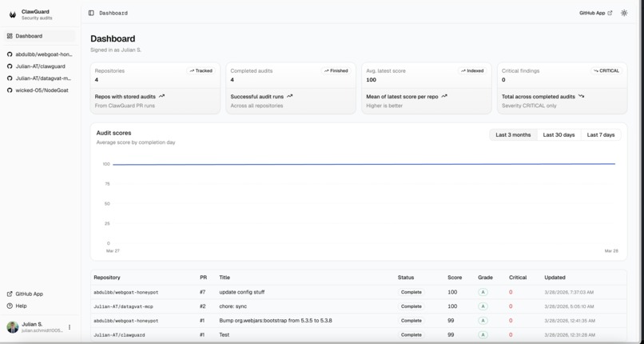Screen dimensions: 644x344
Task: Click the Help question-mark icon
Action: [x=10, y=306]
